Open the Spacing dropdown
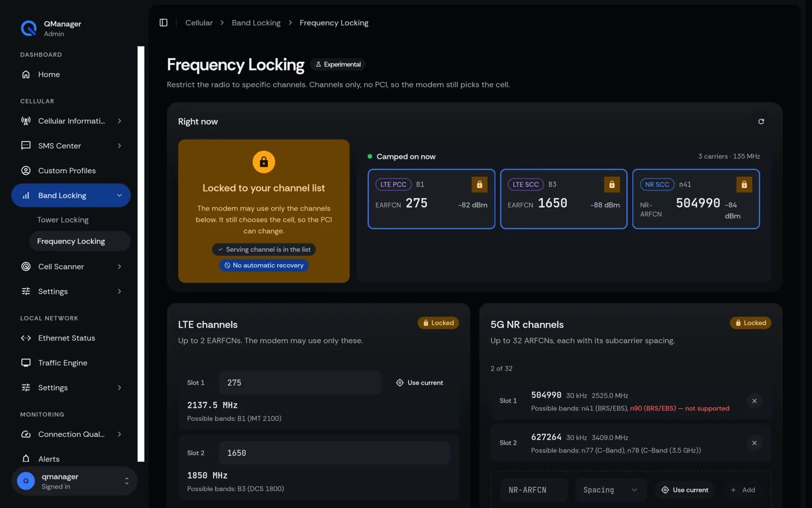This screenshot has height=508, width=812. pyautogui.click(x=611, y=490)
